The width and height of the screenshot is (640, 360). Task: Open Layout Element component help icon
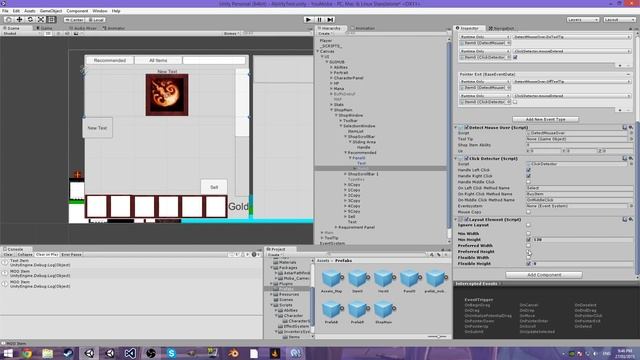click(x=624, y=220)
